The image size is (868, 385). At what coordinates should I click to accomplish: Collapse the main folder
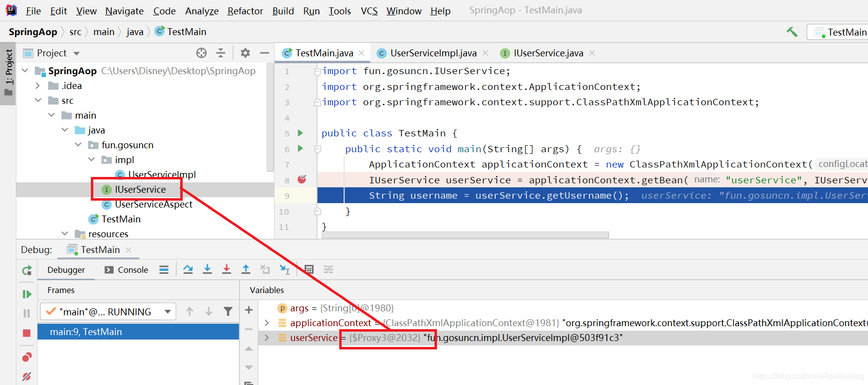51,115
